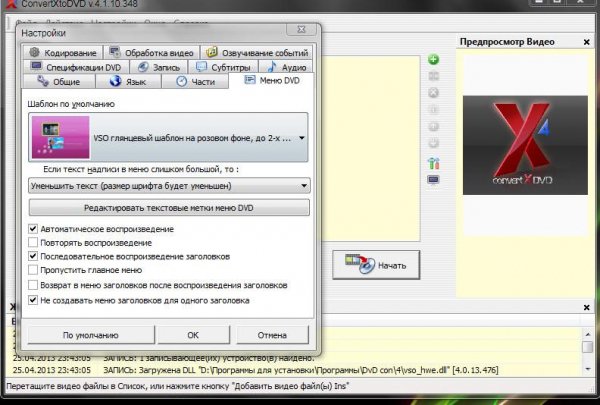Click the green add video file icon
The height and width of the screenshot is (405, 600).
click(433, 60)
